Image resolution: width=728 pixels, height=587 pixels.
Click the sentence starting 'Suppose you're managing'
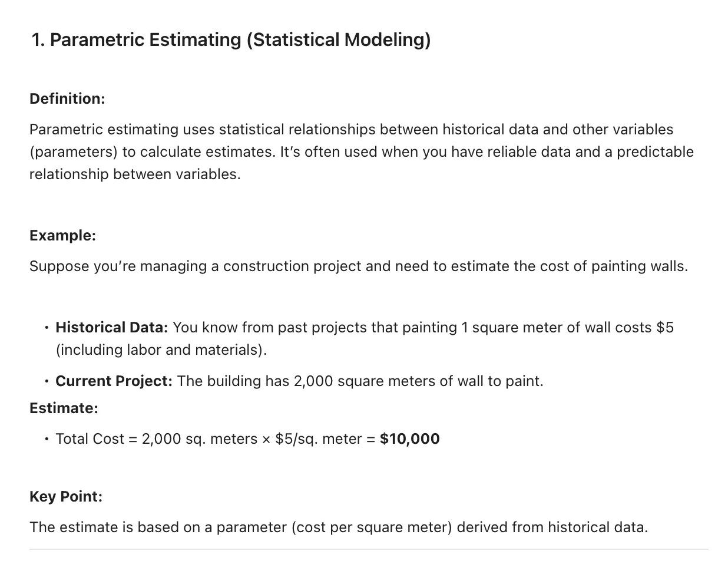(x=359, y=266)
